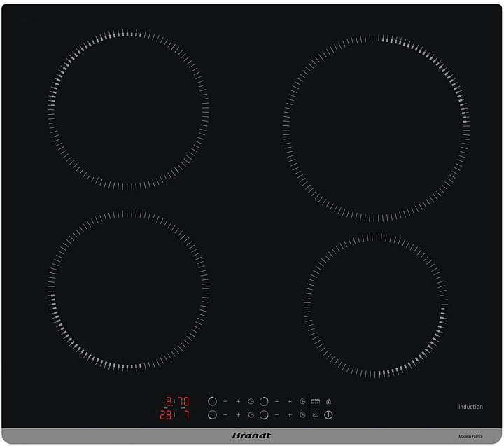Screen dimensions: 504x446
Task: Tap the timer clock beside the Ultra Boost label
Action: tap(302, 401)
